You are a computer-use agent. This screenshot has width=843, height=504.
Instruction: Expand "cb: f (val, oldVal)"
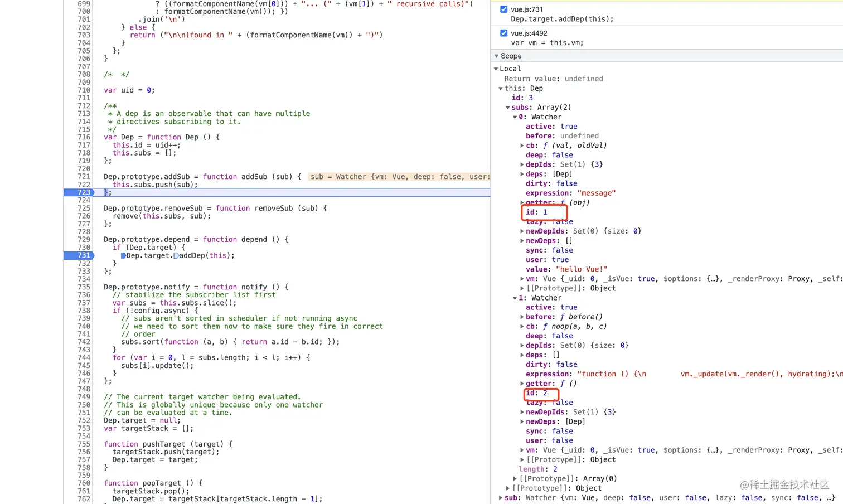pyautogui.click(x=522, y=146)
